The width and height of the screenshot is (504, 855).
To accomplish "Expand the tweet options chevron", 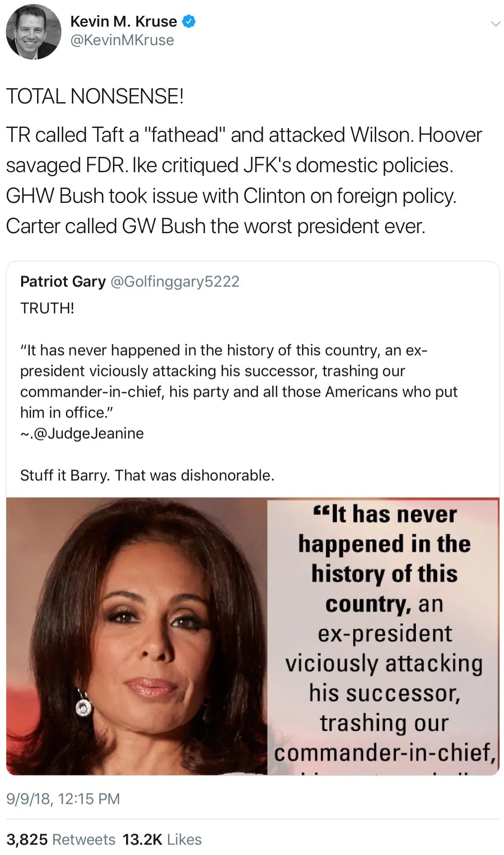I will (x=495, y=24).
